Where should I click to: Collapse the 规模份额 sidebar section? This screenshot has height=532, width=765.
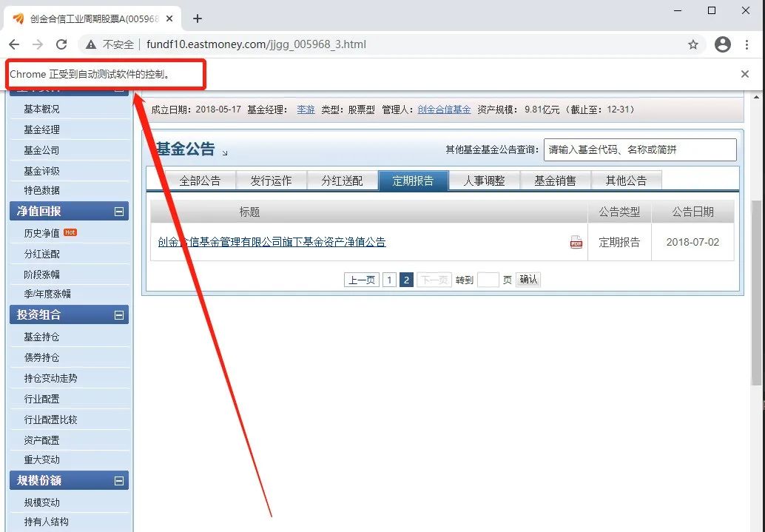click(120, 479)
